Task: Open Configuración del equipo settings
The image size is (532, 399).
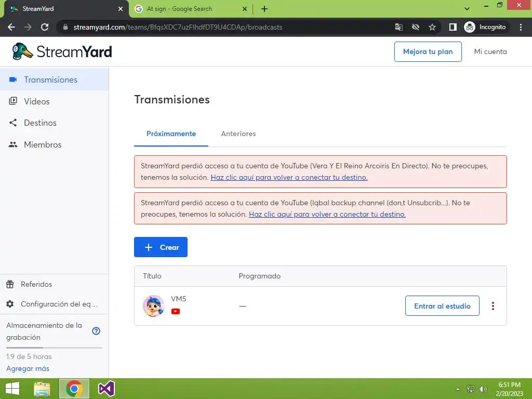Action: coord(52,304)
